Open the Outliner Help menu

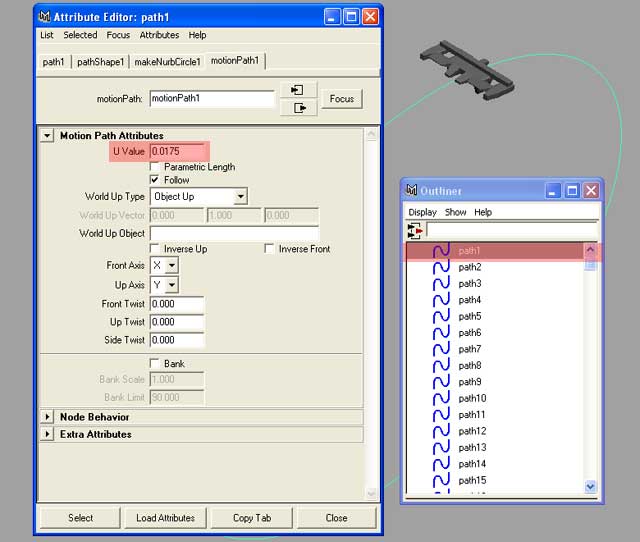coord(483,212)
